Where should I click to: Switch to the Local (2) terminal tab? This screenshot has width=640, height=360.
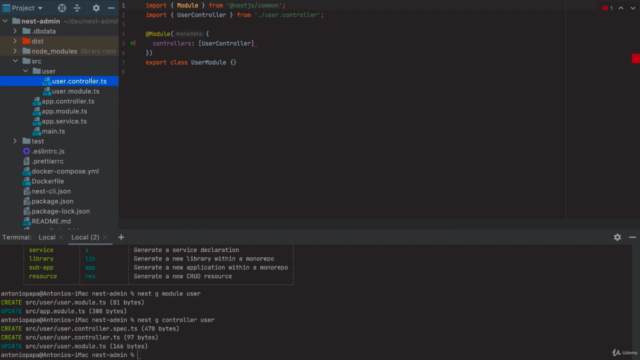click(85, 237)
